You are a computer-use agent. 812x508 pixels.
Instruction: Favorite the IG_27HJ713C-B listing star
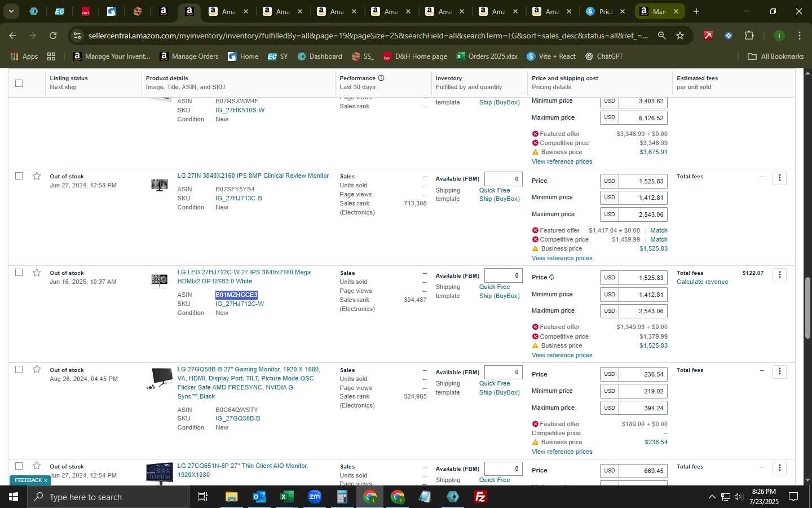[x=37, y=176]
